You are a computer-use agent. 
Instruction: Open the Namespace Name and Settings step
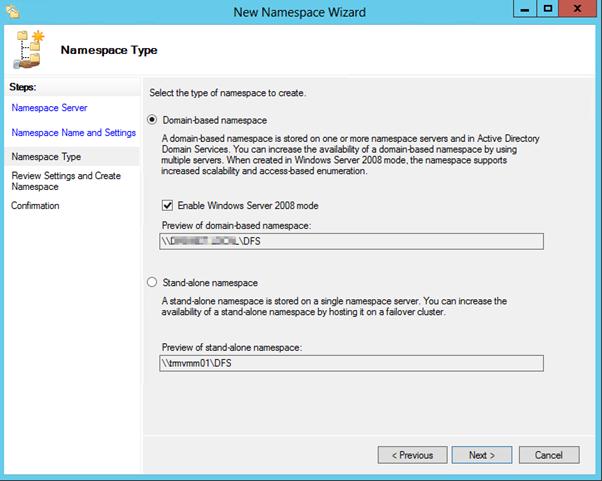[x=73, y=133]
